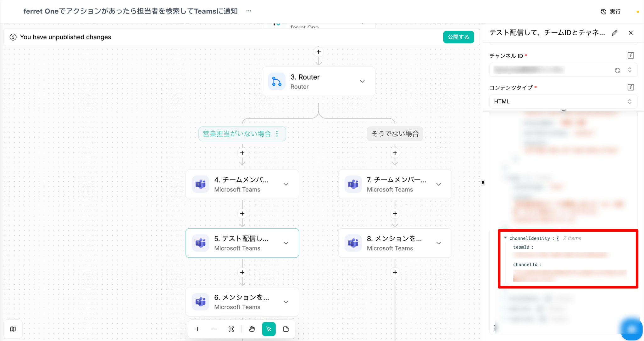Select the そうでない場合 branch label
Screen dimensions: 644x341
tap(395, 134)
